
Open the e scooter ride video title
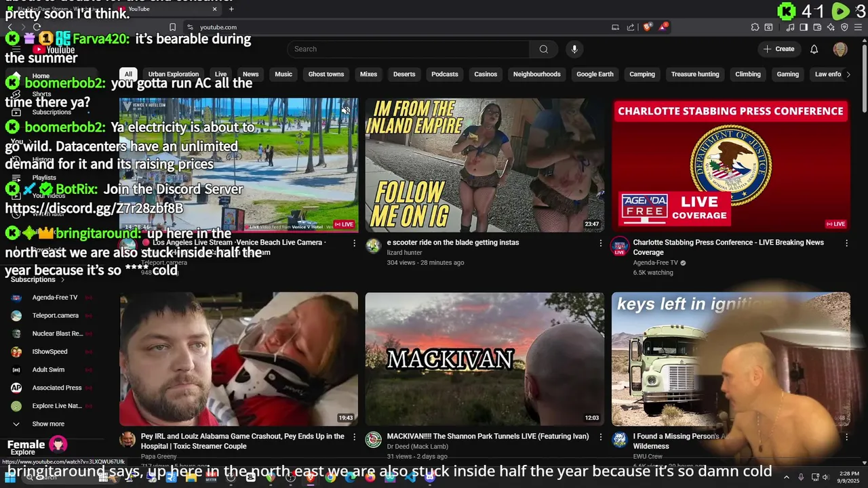click(x=453, y=243)
